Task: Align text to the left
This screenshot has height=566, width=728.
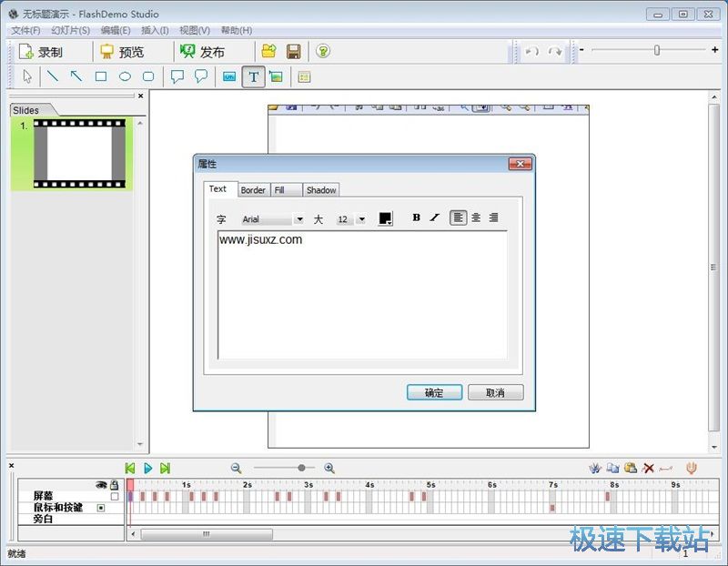Action: click(x=459, y=217)
